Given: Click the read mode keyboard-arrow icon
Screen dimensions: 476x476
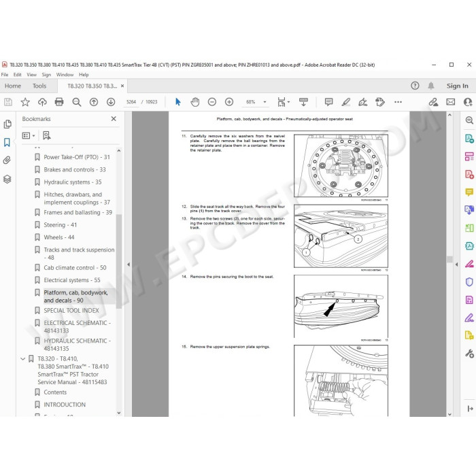Looking at the screenshot, I should click(x=303, y=102).
